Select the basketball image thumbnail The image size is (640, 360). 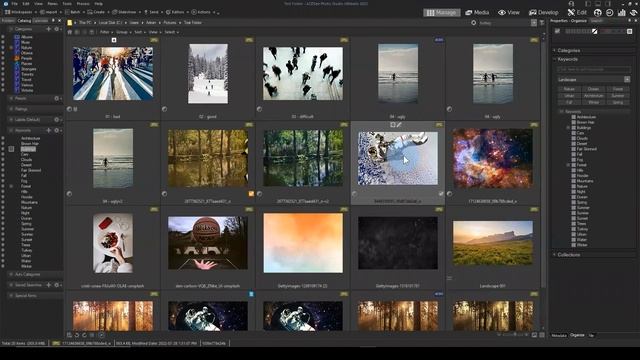[208, 243]
